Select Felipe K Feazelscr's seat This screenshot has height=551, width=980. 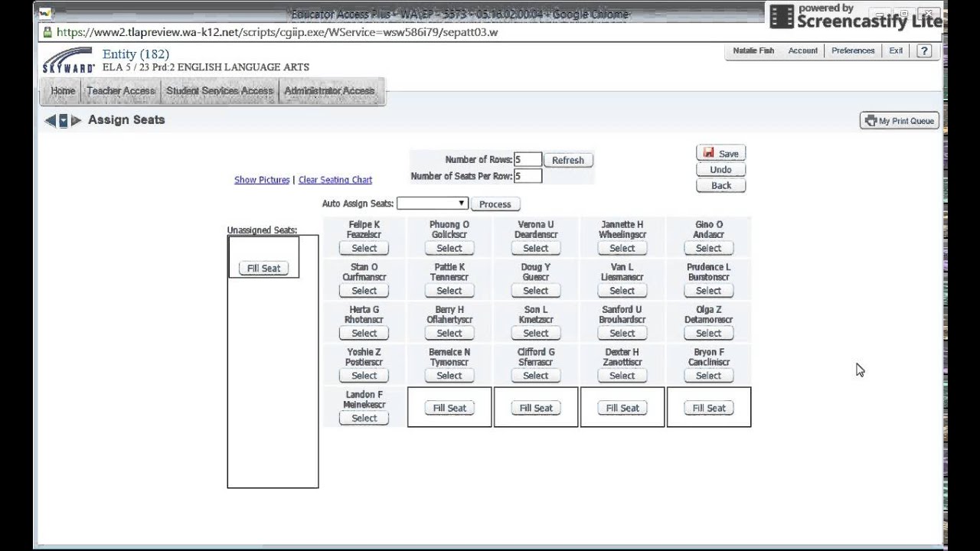click(364, 249)
